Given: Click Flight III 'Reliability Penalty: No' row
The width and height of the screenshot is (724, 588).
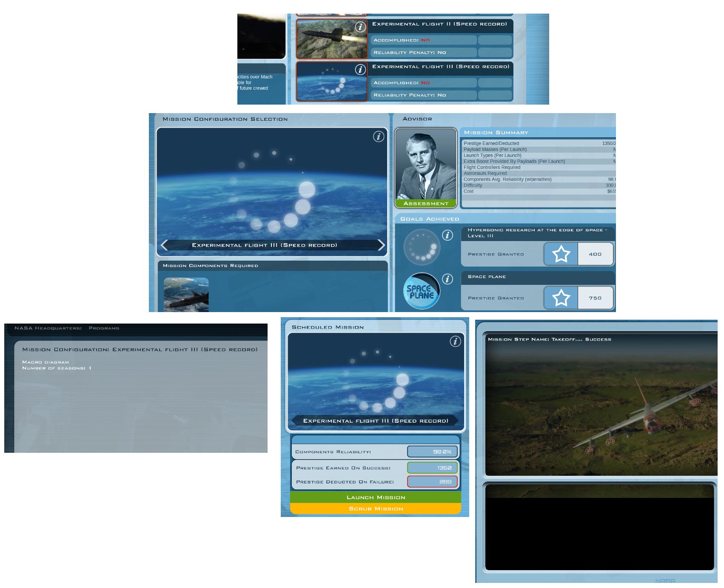Looking at the screenshot, I should pos(424,95).
